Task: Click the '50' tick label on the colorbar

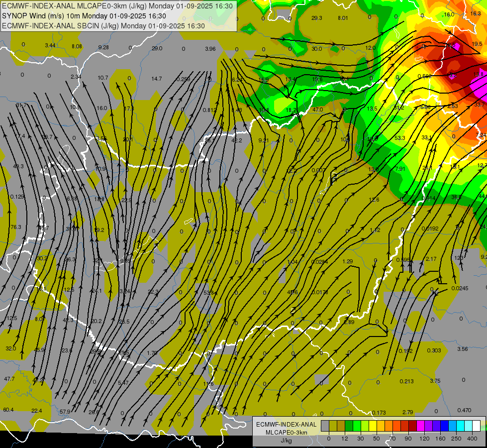Action: [377, 439]
